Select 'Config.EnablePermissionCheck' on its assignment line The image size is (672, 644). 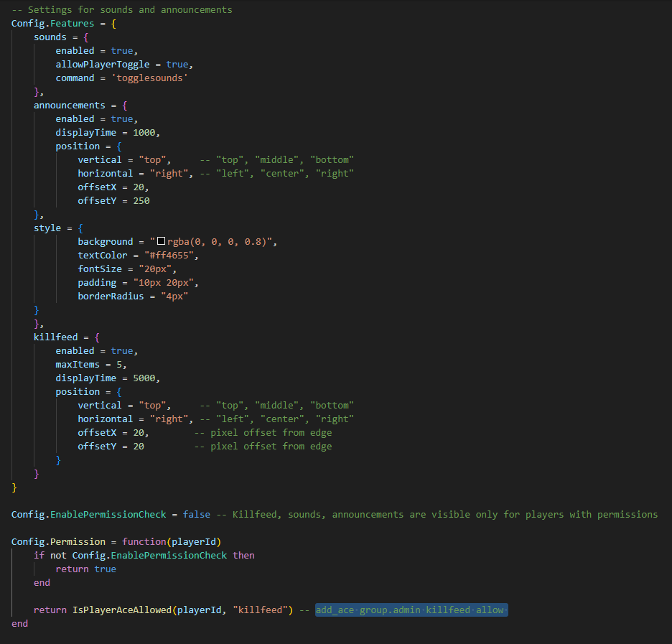[89, 515]
